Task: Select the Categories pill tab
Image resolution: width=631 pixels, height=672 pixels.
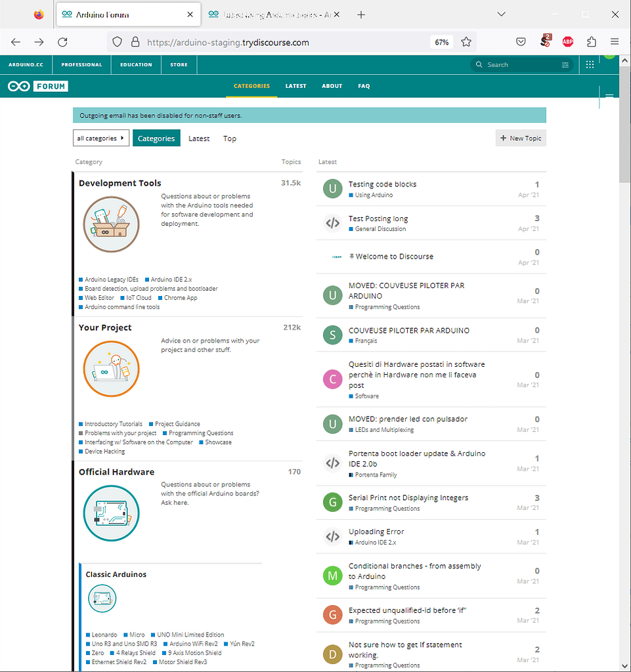Action: (156, 138)
